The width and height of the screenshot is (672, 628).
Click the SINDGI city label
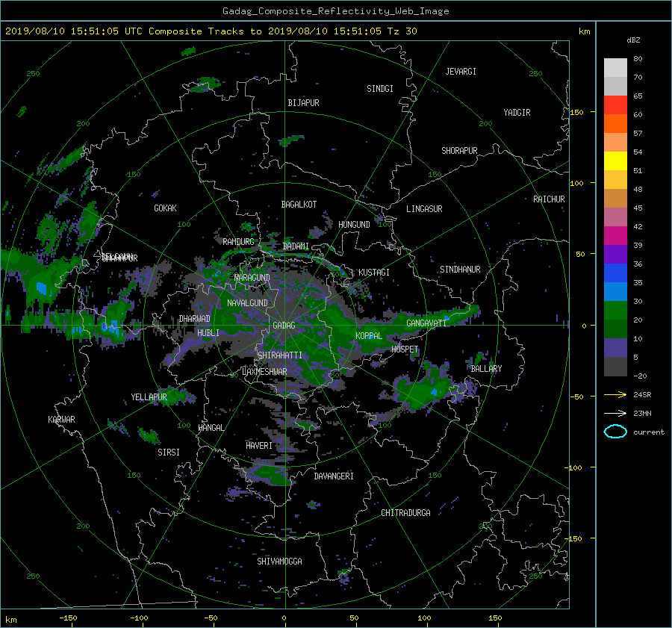point(380,89)
